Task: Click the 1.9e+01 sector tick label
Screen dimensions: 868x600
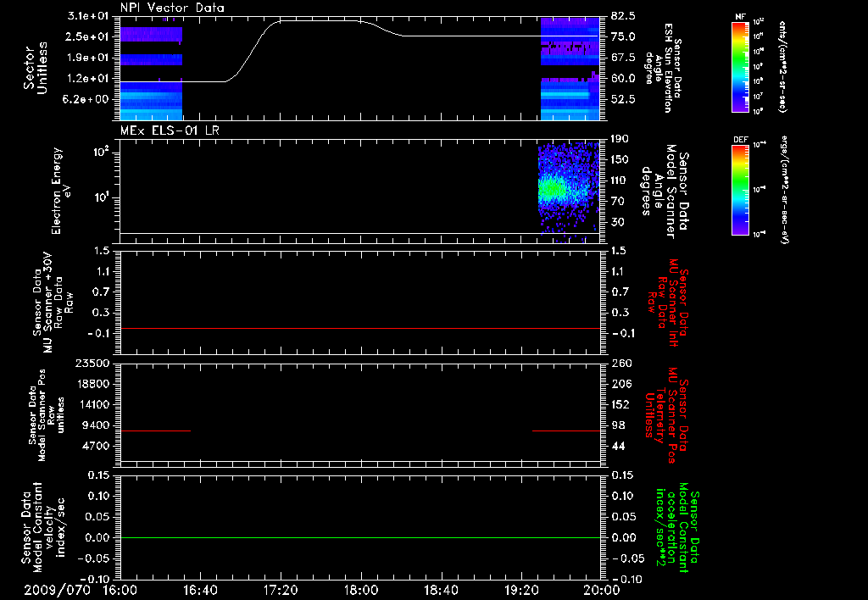Action: tap(88, 58)
